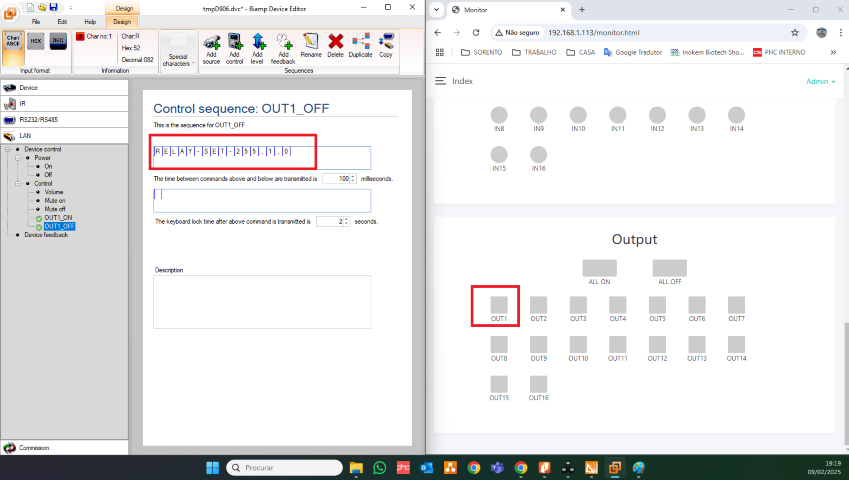Click the Duplicate sequence icon

click(x=361, y=47)
